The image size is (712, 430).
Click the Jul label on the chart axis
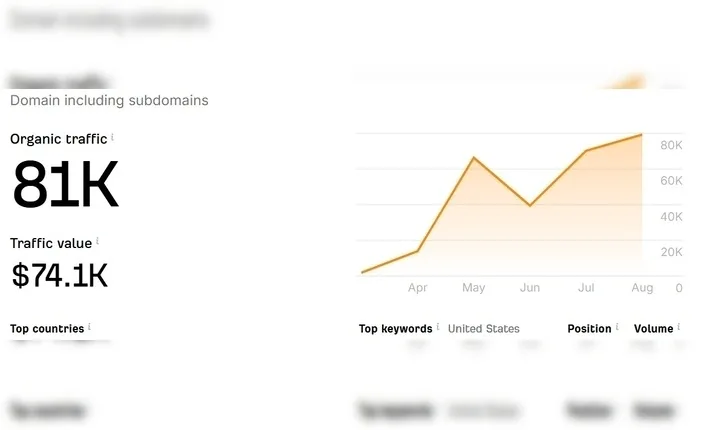586,288
